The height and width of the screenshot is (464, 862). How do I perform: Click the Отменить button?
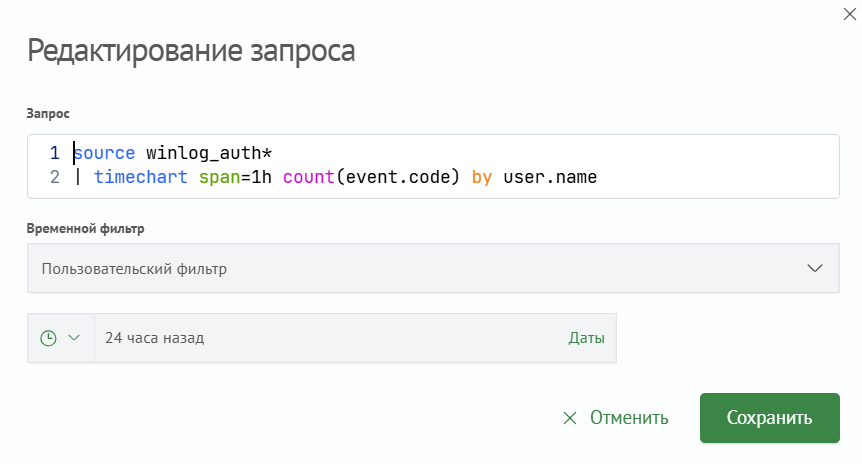tap(616, 418)
